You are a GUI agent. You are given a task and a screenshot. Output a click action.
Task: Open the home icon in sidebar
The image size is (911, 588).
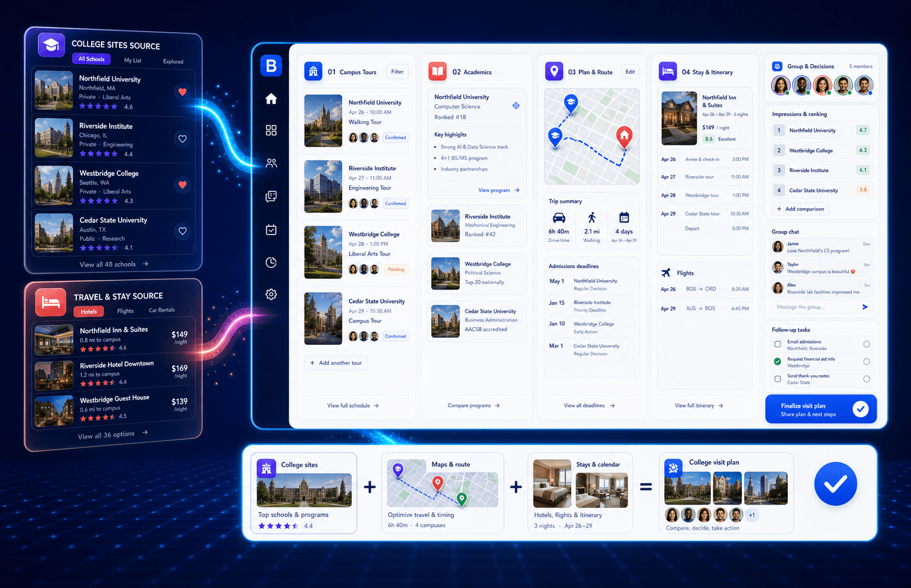click(271, 99)
